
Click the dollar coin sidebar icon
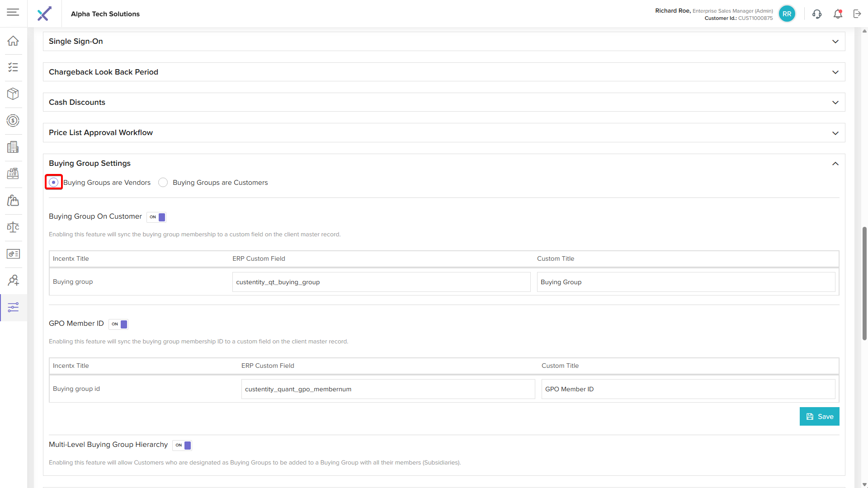click(13, 121)
